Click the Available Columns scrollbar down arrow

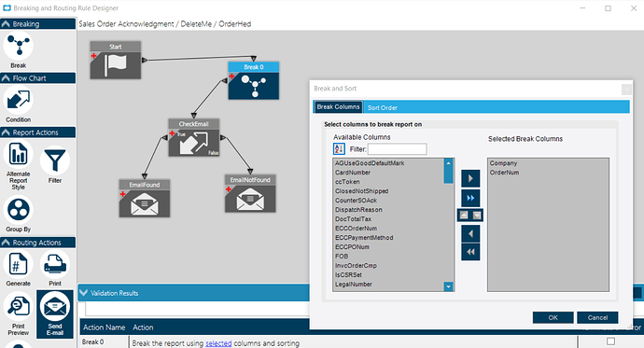tap(449, 286)
